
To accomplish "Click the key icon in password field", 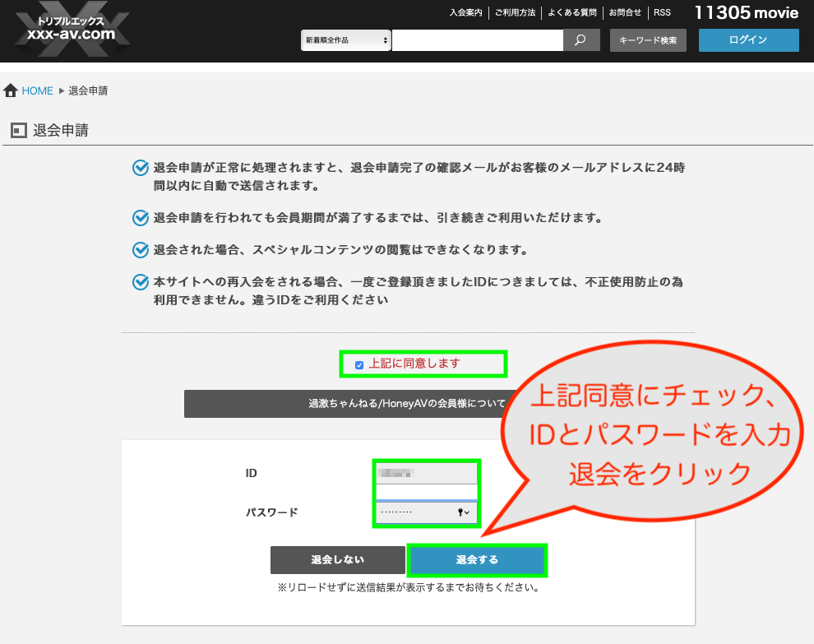I will pos(460,512).
